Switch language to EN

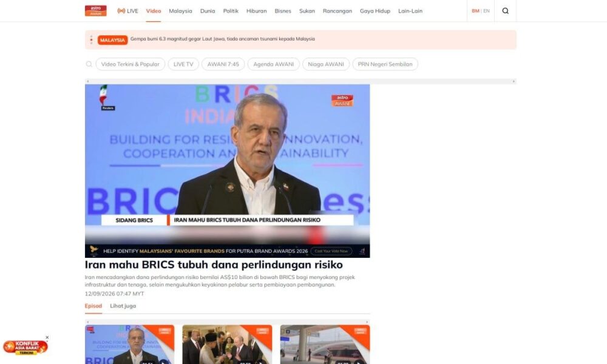(487, 11)
